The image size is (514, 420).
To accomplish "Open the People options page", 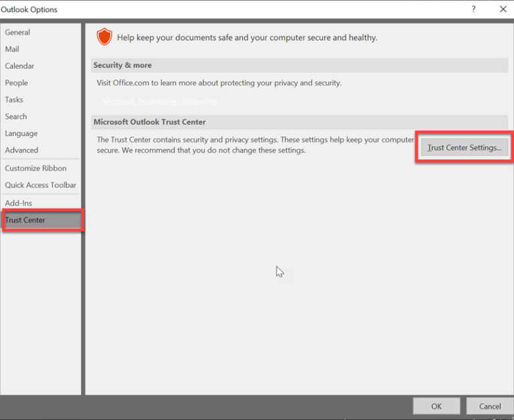I will pyautogui.click(x=41, y=83).
